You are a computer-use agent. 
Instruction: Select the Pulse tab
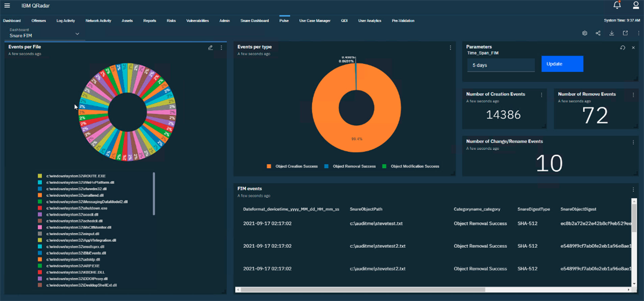[284, 20]
